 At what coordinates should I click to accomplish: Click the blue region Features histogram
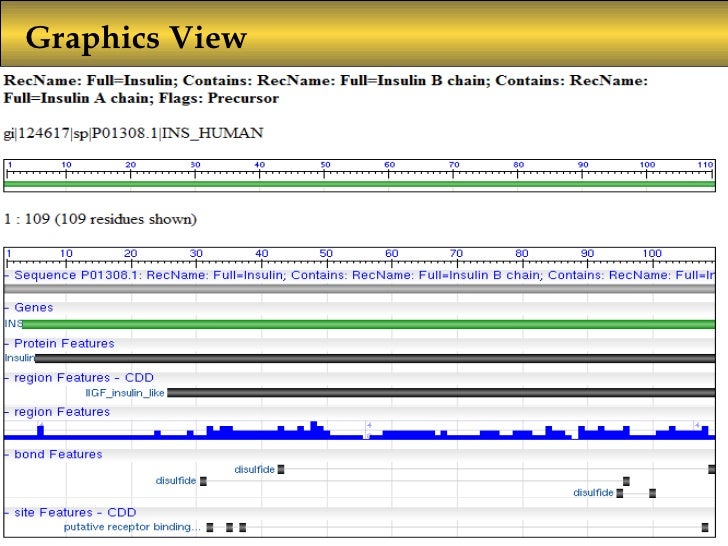pyautogui.click(x=359, y=430)
